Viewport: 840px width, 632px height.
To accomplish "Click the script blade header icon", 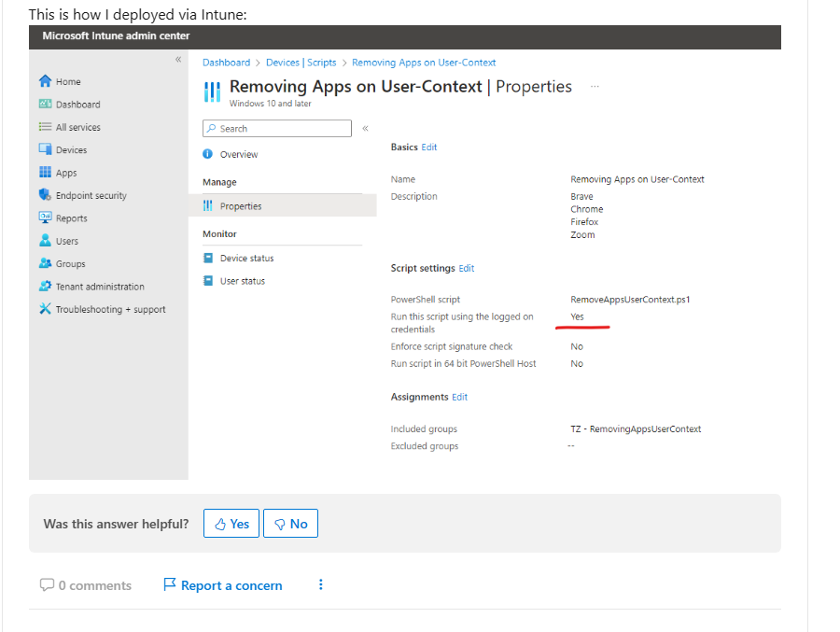I will click(x=212, y=91).
